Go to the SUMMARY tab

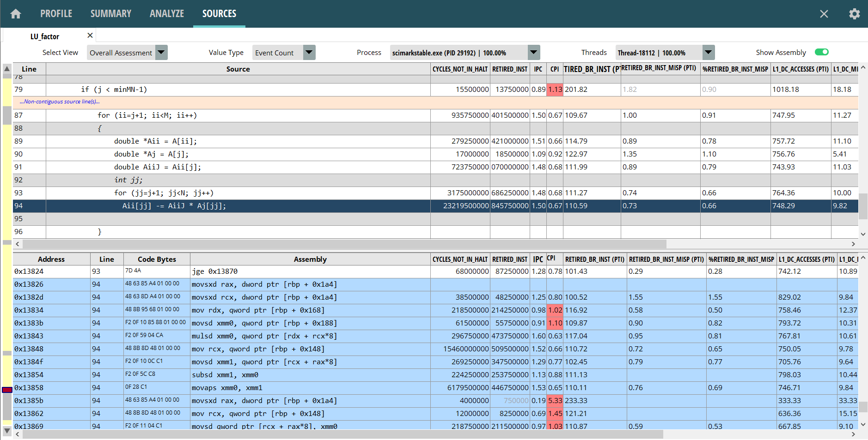110,14
